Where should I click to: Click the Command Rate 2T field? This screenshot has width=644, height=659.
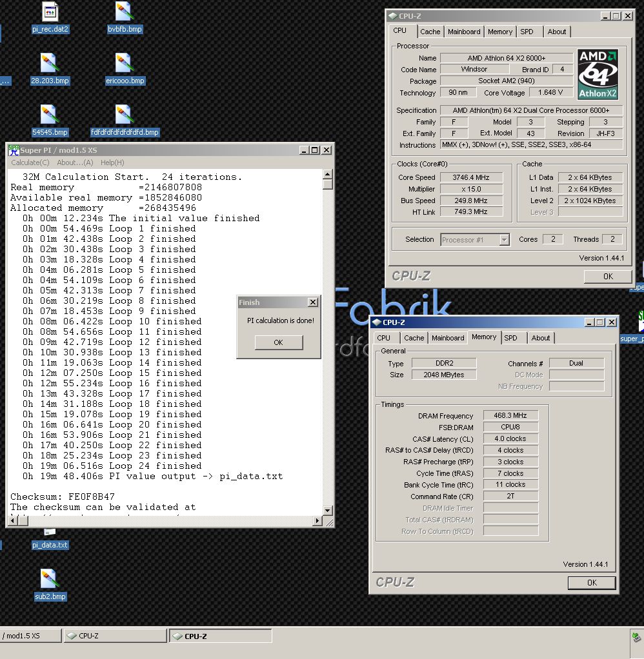[510, 496]
